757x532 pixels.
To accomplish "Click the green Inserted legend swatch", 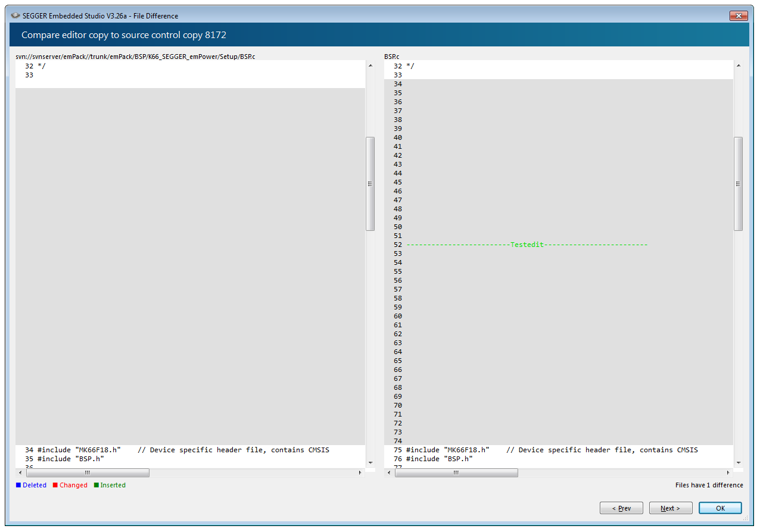I will point(96,485).
